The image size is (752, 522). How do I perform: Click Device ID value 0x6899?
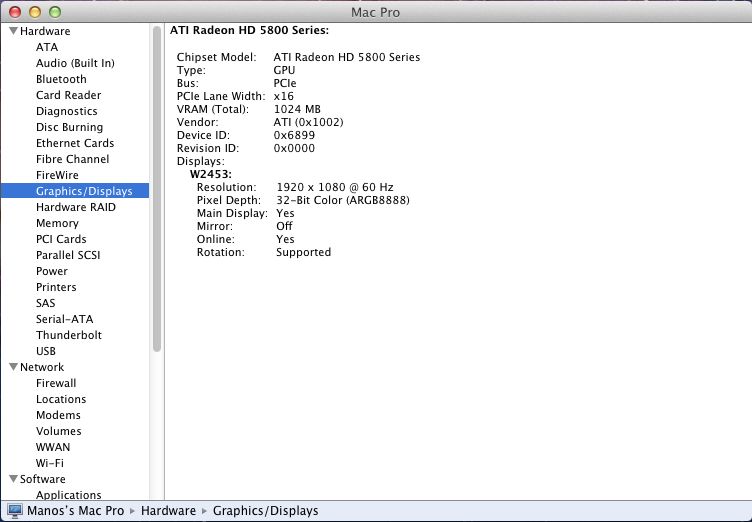coord(294,135)
